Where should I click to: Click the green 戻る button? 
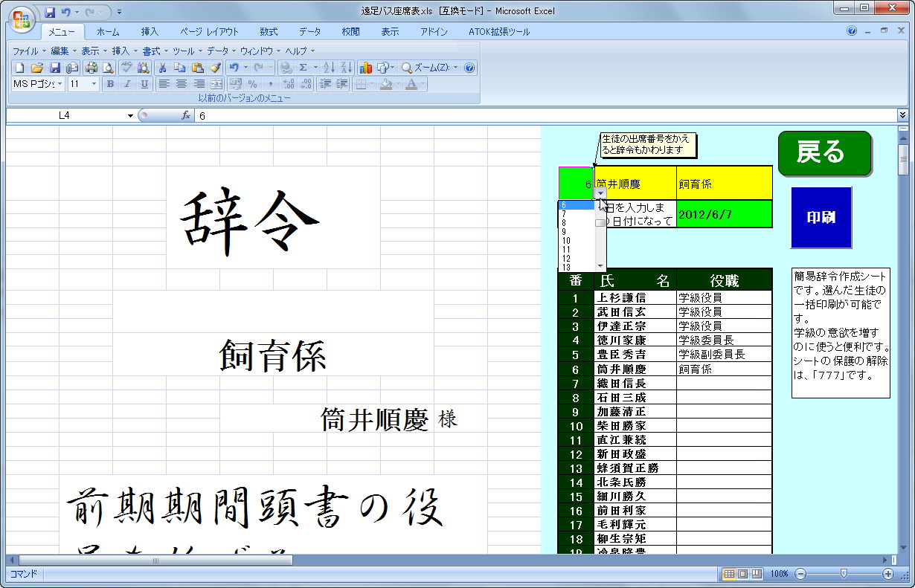(x=824, y=152)
